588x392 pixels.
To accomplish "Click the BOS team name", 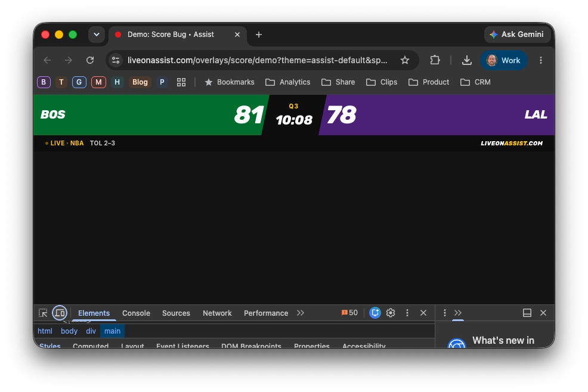I will (53, 114).
